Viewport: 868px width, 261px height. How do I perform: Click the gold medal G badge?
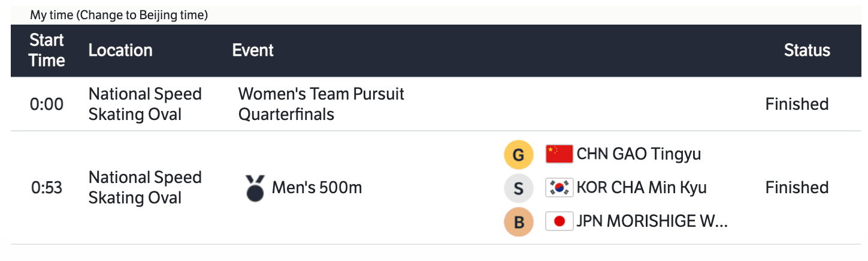coord(519,156)
